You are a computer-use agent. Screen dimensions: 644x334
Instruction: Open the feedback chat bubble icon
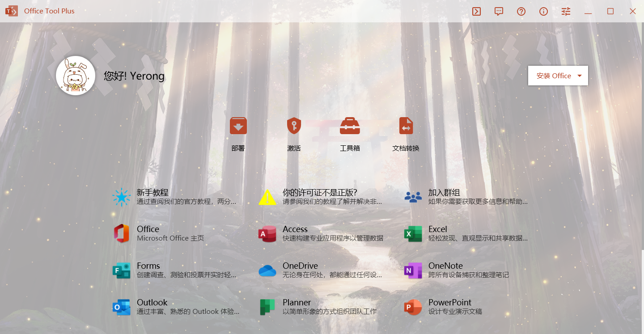coord(499,12)
